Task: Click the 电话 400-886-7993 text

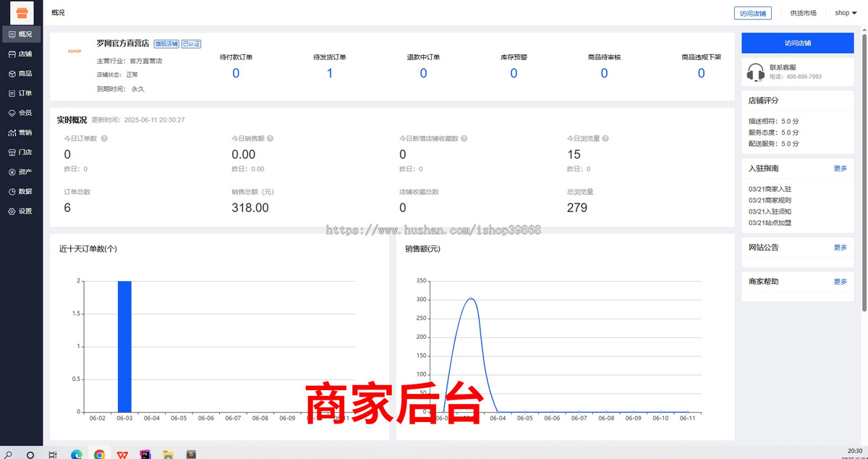Action: coord(796,77)
